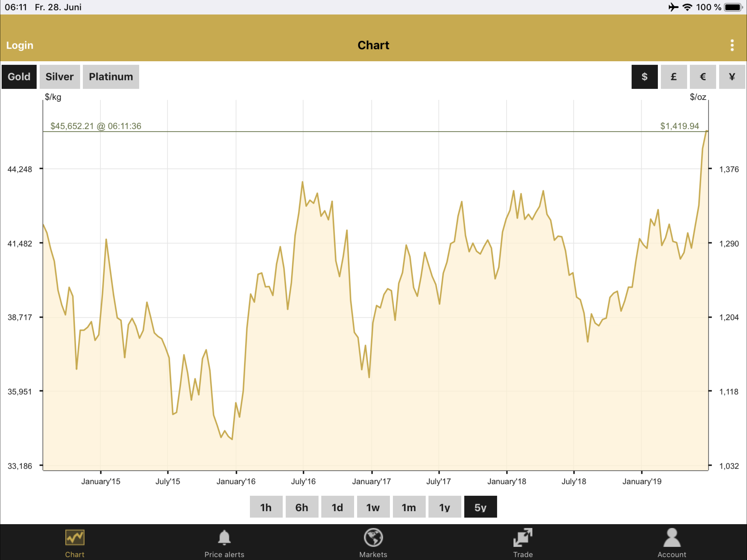
Task: Select Gold metal button
Action: point(19,77)
